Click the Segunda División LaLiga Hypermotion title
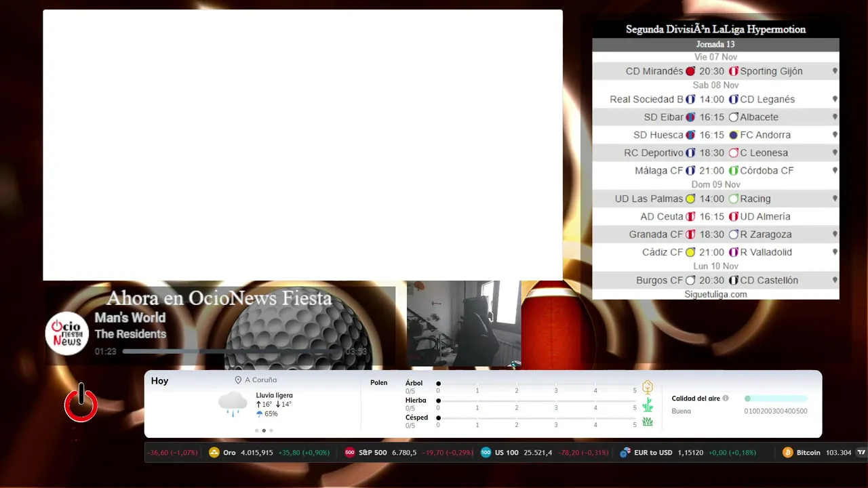868x488 pixels. tap(715, 29)
